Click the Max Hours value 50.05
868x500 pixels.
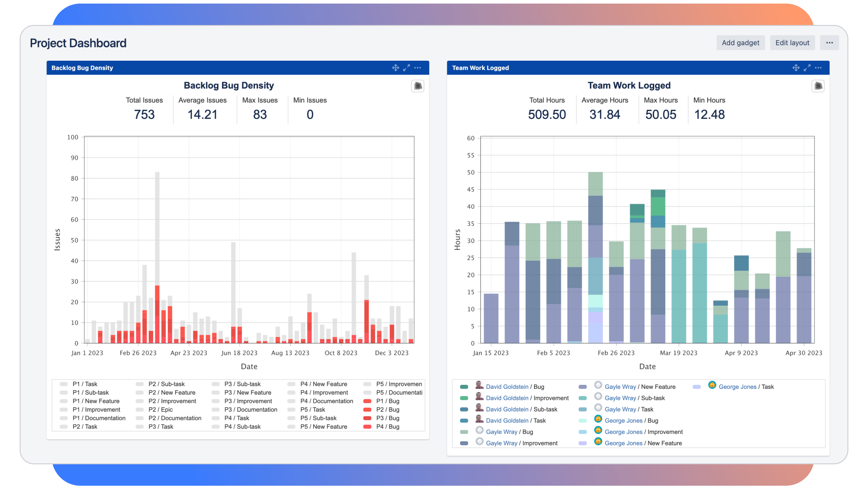[x=661, y=115]
